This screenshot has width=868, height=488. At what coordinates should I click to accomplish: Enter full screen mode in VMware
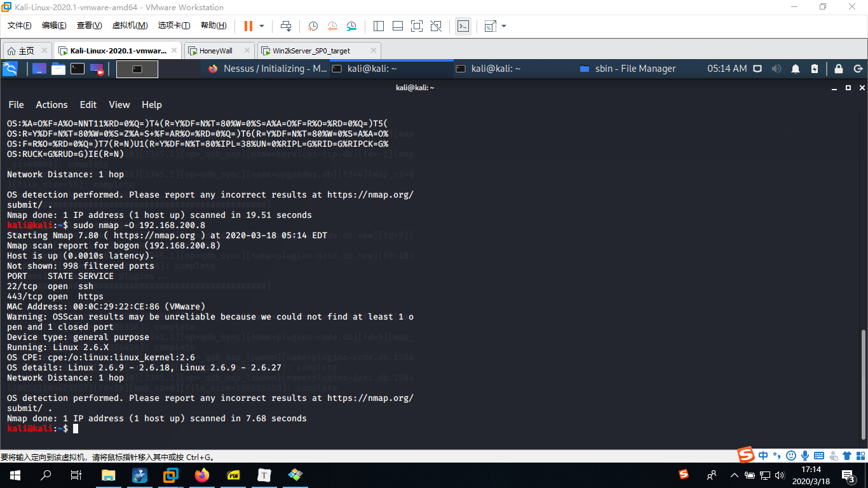pos(417,26)
